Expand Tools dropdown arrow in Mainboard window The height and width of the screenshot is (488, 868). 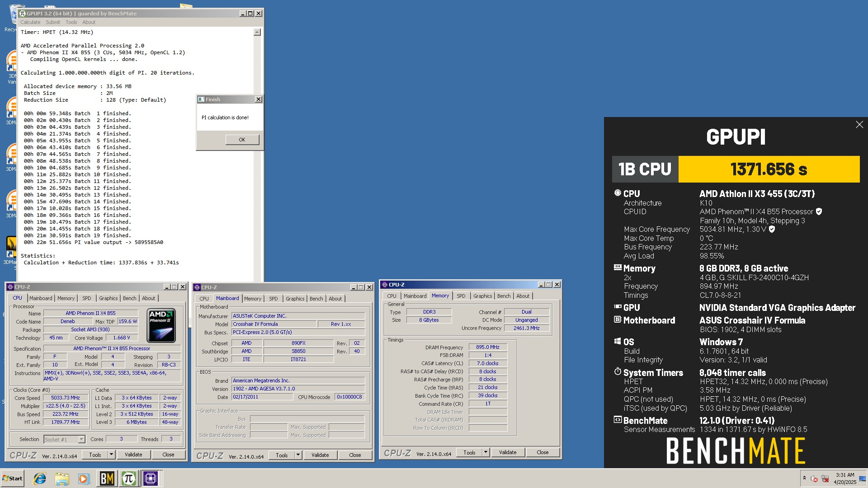coord(298,455)
